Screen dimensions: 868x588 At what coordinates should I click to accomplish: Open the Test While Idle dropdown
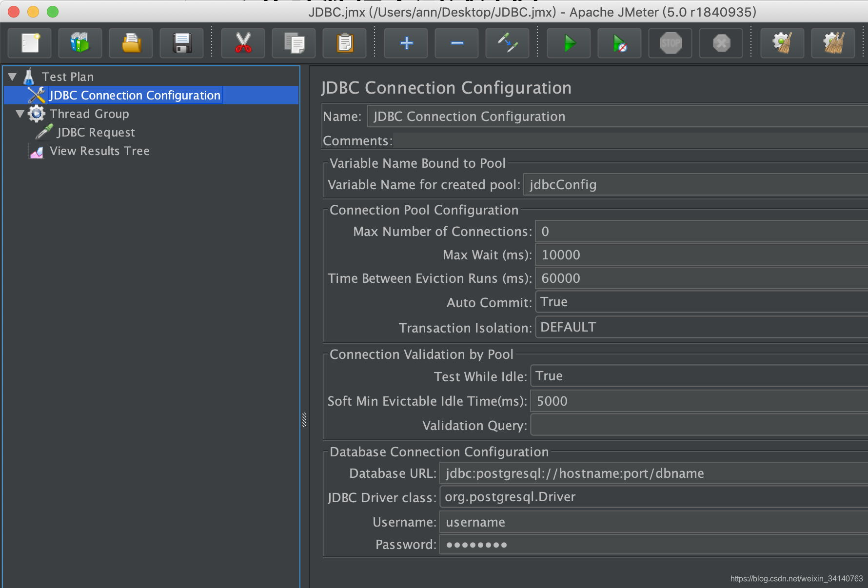[699, 376]
